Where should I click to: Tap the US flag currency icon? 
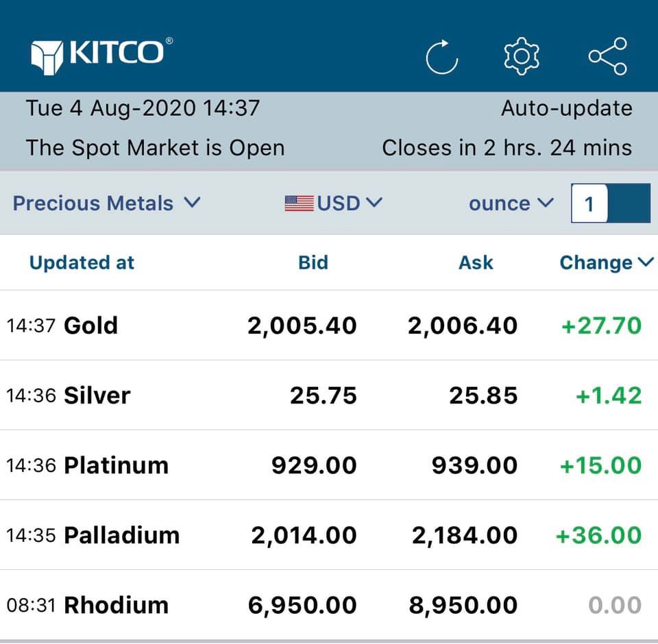pos(299,203)
